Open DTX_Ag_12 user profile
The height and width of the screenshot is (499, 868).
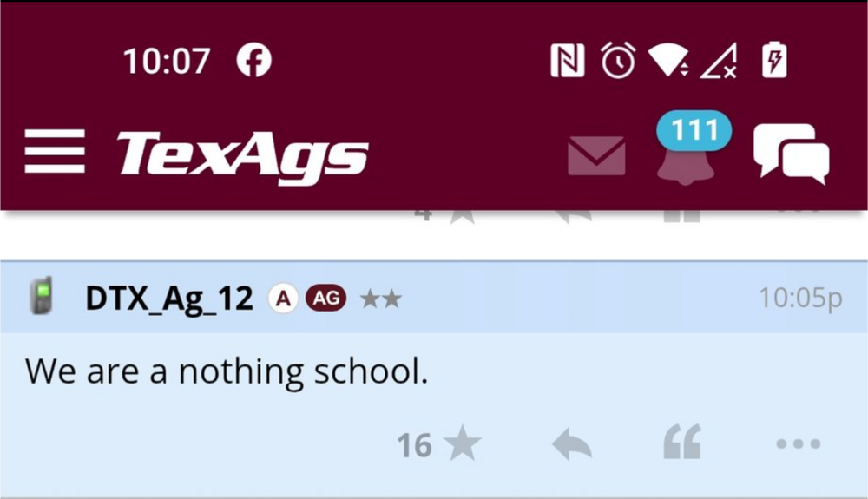coord(169,299)
